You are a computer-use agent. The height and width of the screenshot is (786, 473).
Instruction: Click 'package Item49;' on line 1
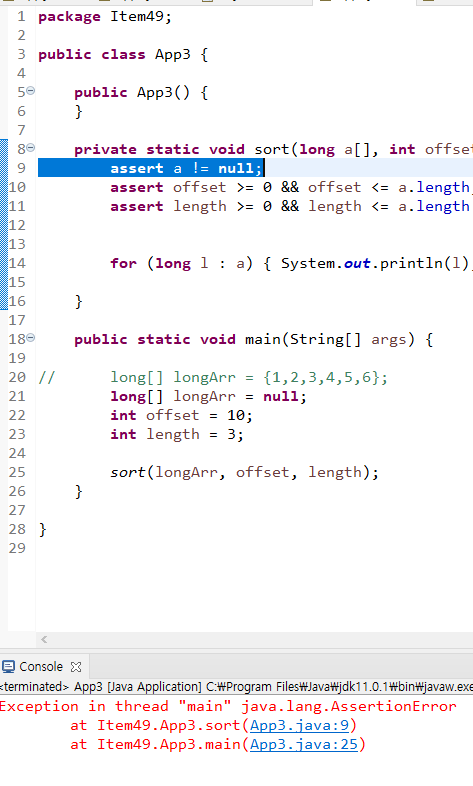pos(105,17)
